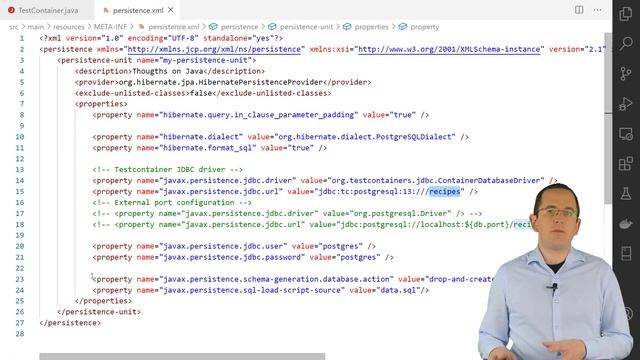
Task: Click "javax.persistence.jdbc.user" property name
Action: 223,246
